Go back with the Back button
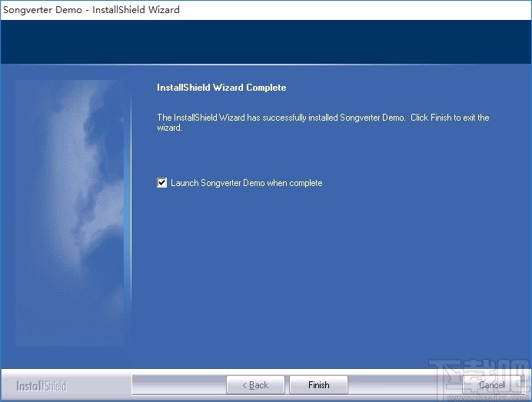 (255, 385)
